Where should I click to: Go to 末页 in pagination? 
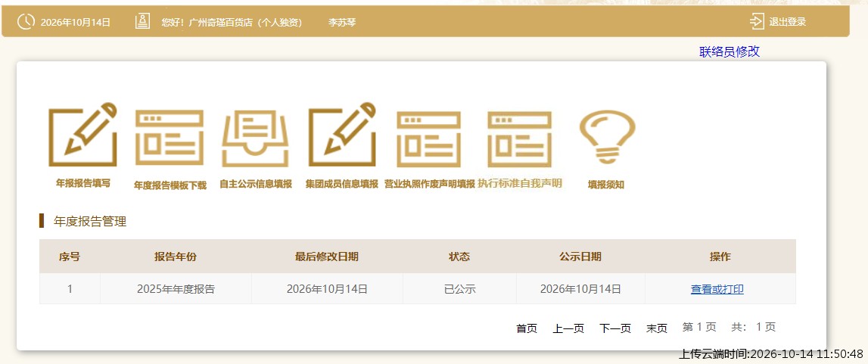[657, 328]
